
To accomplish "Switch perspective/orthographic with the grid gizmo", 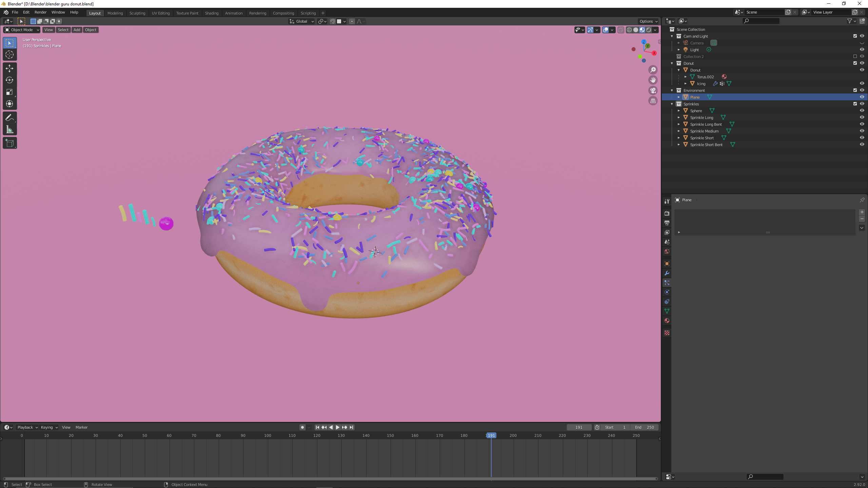I will click(x=653, y=101).
